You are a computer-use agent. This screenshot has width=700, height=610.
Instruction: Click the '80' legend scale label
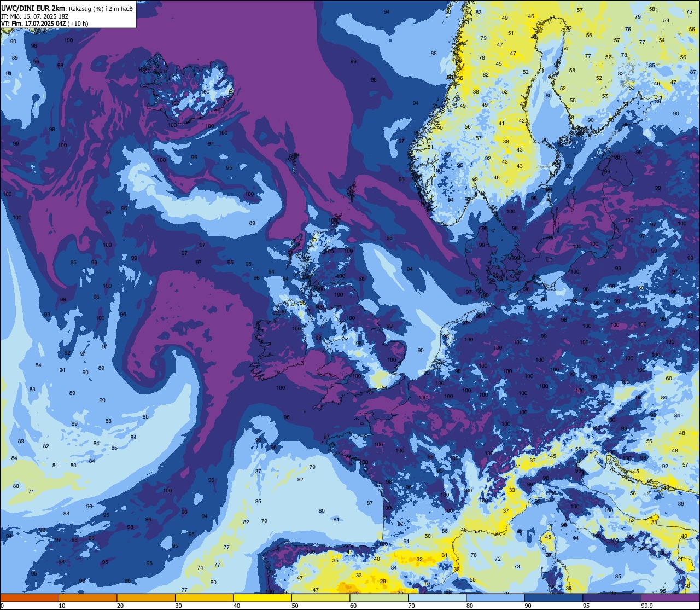coord(470,606)
